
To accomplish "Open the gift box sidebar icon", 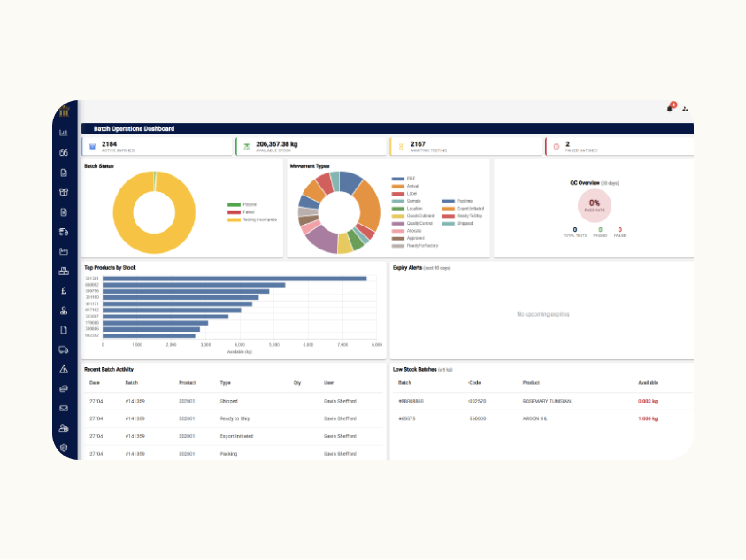I will (x=64, y=192).
